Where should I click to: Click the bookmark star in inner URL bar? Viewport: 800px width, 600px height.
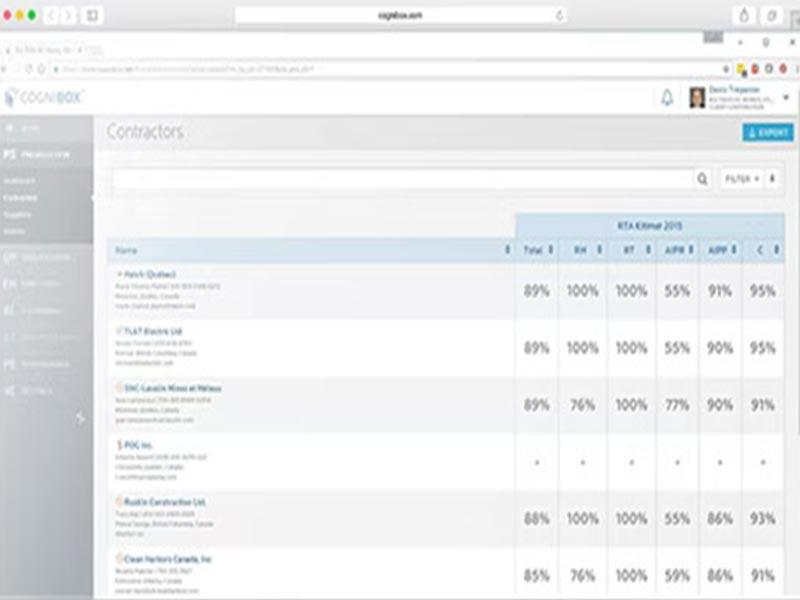click(726, 69)
